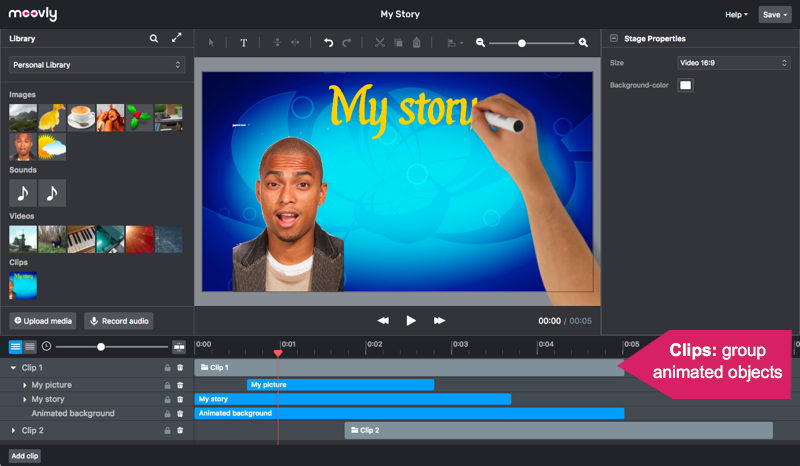Expand the Clip 2 tree row
Image resolution: width=800 pixels, height=466 pixels.
[x=14, y=430]
